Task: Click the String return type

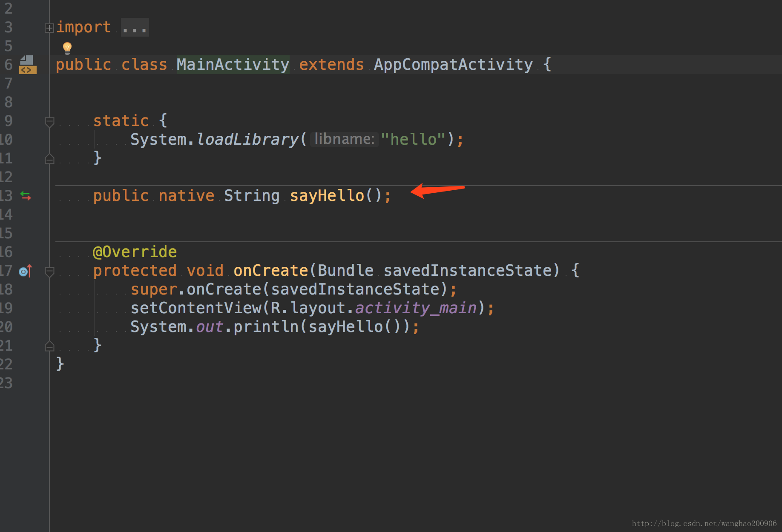Action: tap(252, 196)
